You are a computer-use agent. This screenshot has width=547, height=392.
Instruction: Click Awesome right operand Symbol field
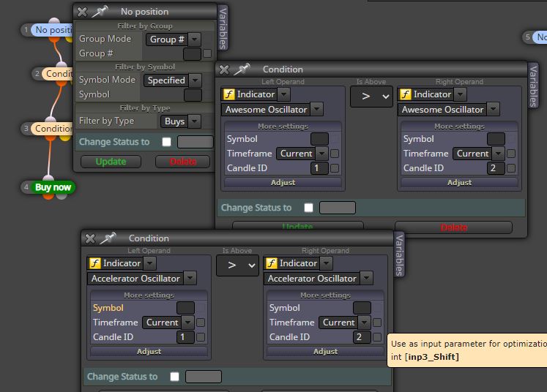[x=496, y=139]
